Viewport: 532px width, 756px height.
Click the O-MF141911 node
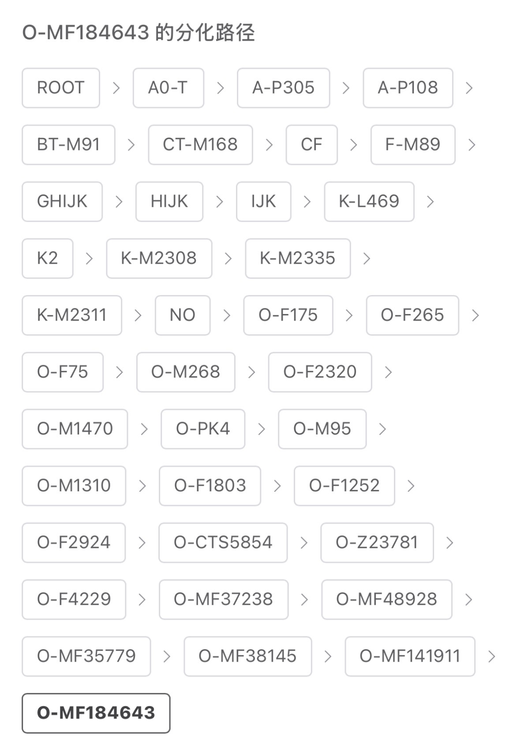pos(410,656)
